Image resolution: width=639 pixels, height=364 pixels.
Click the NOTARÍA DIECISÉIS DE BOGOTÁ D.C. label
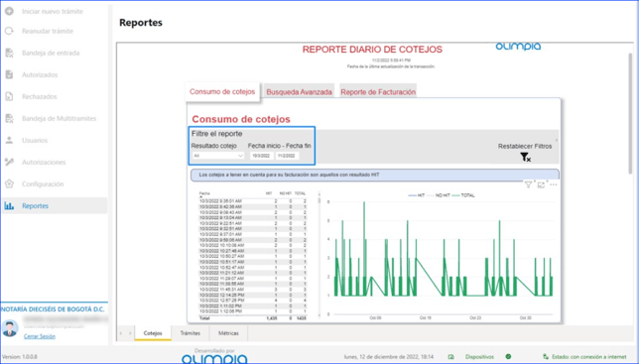pyautogui.click(x=53, y=309)
